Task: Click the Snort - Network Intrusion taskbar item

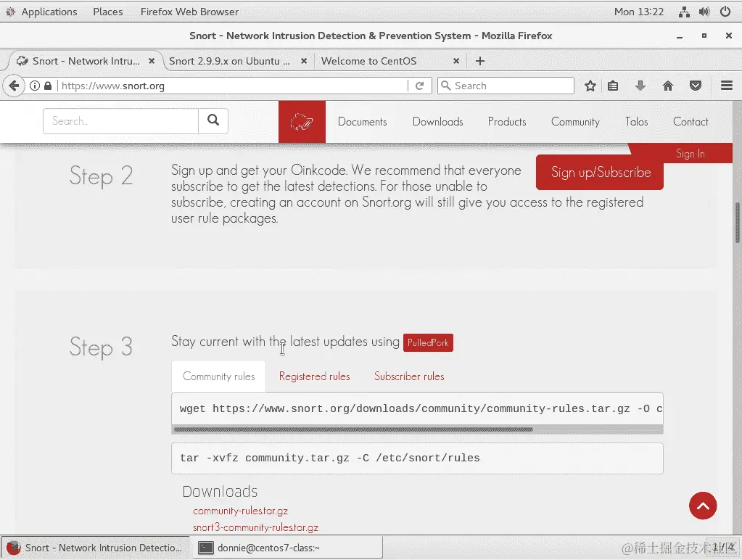Action: pyautogui.click(x=96, y=548)
